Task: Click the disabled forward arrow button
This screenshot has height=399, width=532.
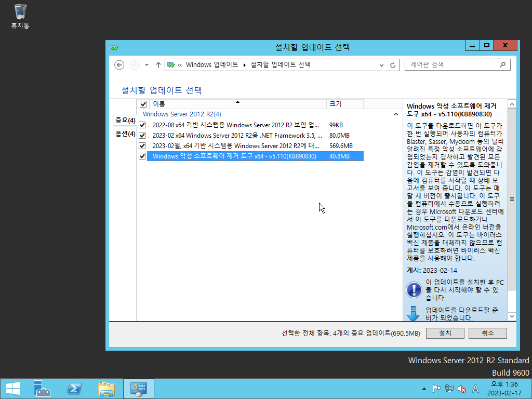Action: pos(135,65)
